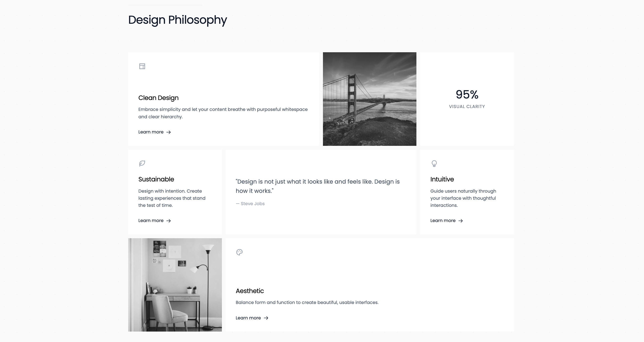Select the Sustainable card heading
Screen dimensions: 644x342
click(x=156, y=179)
